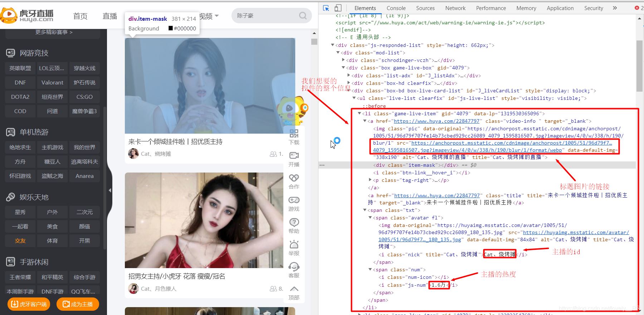Go to 直播 in top navigation
The image size is (644, 315).
point(110,16)
